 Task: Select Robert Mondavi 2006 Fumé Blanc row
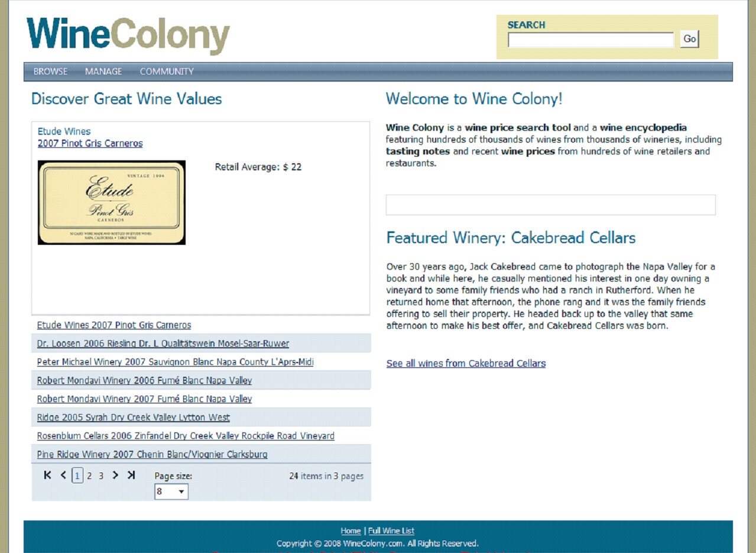(201, 380)
